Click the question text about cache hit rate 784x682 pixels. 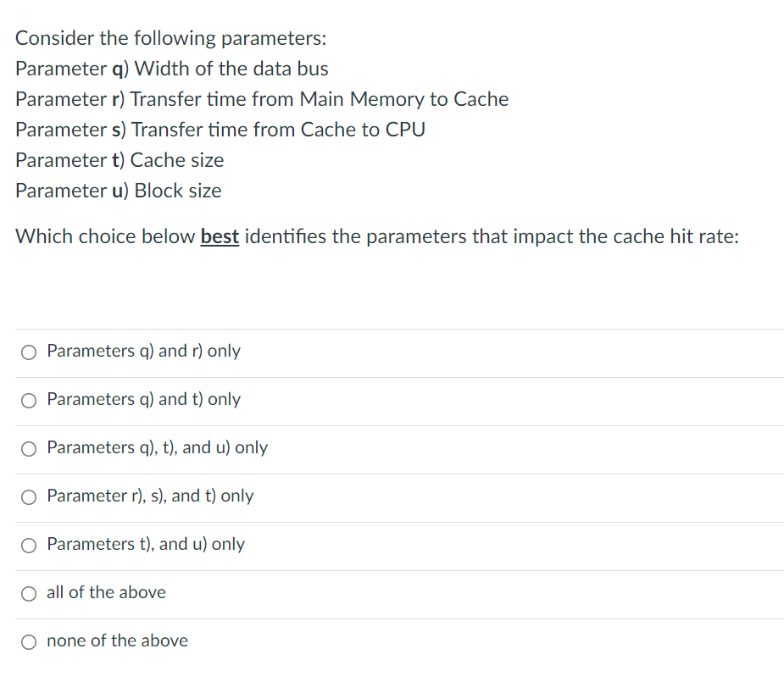[376, 236]
